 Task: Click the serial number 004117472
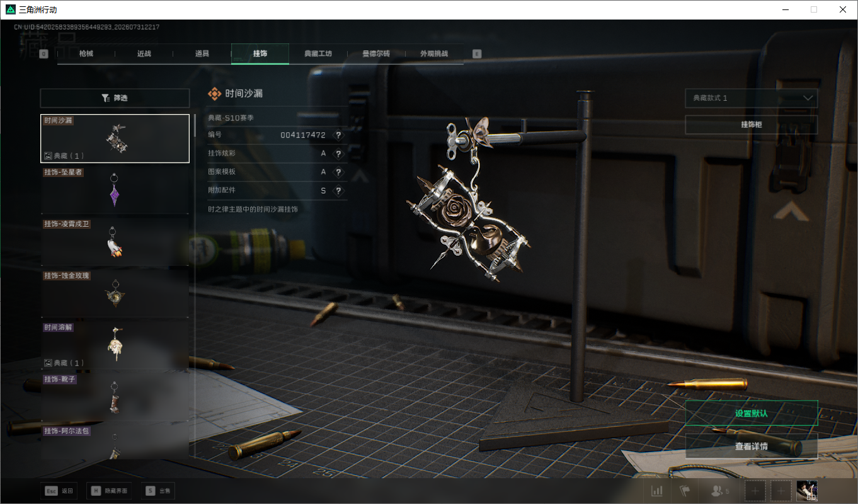(x=303, y=135)
